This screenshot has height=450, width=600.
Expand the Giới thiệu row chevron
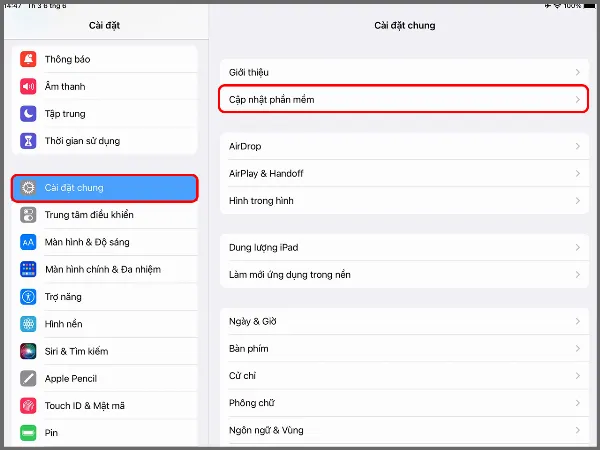tap(577, 72)
